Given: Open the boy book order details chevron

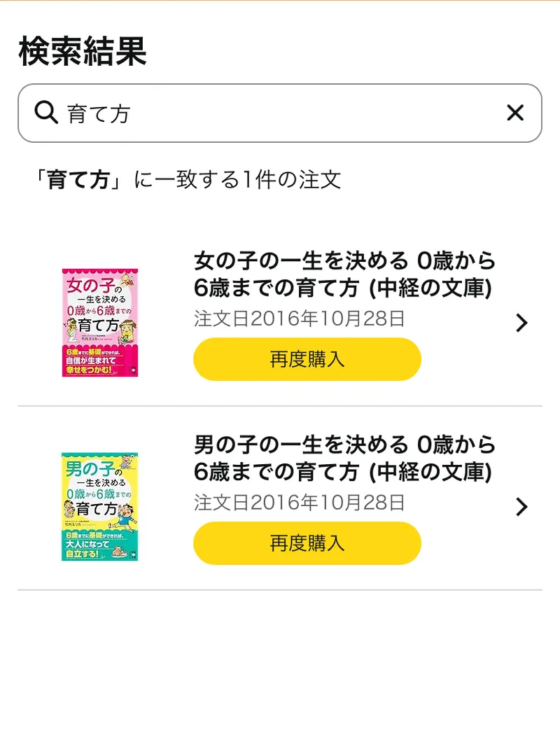Looking at the screenshot, I should coord(521,506).
